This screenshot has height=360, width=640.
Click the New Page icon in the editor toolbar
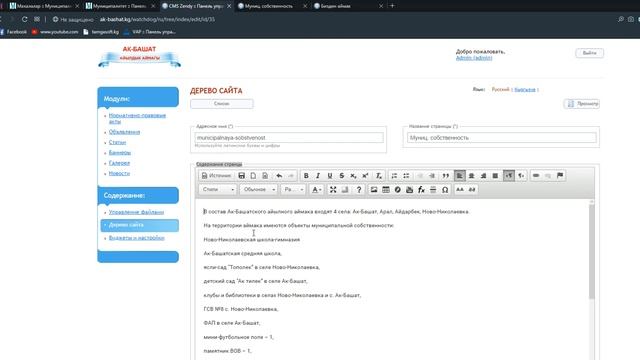tap(253, 176)
